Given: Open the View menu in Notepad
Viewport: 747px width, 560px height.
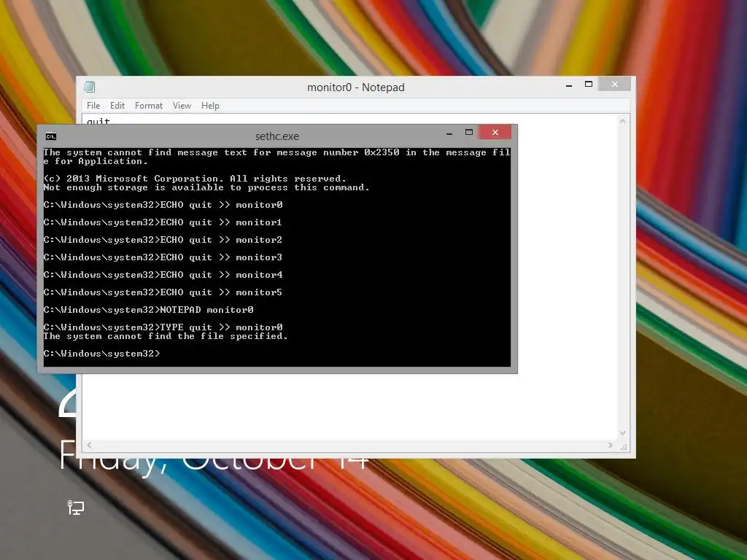Looking at the screenshot, I should (x=182, y=106).
